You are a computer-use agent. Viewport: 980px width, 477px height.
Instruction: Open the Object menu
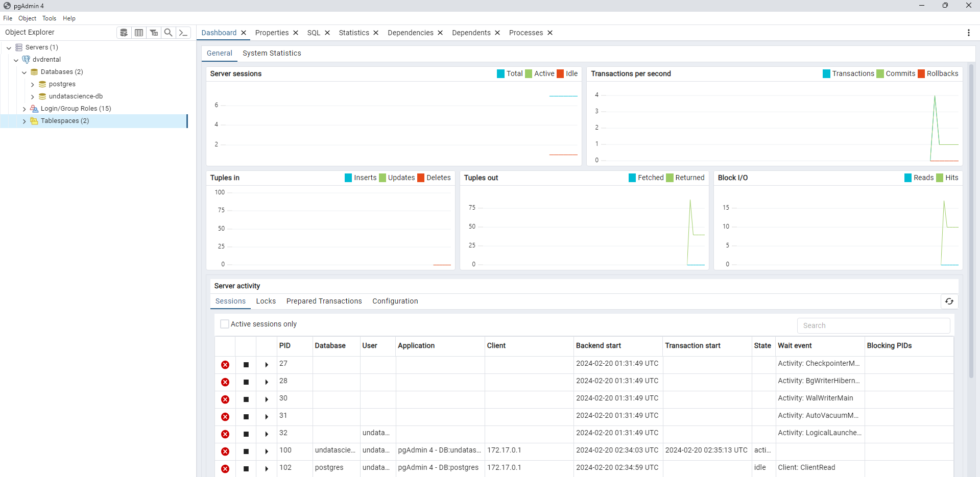pyautogui.click(x=28, y=18)
